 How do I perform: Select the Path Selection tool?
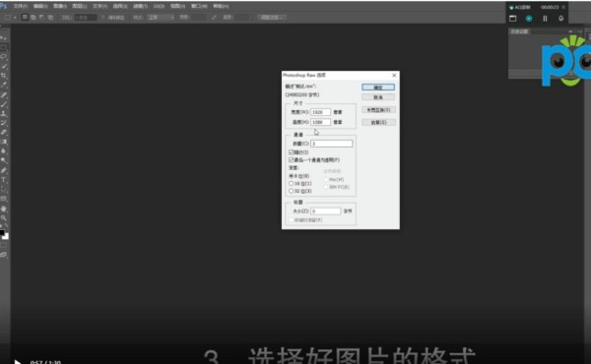point(4,189)
